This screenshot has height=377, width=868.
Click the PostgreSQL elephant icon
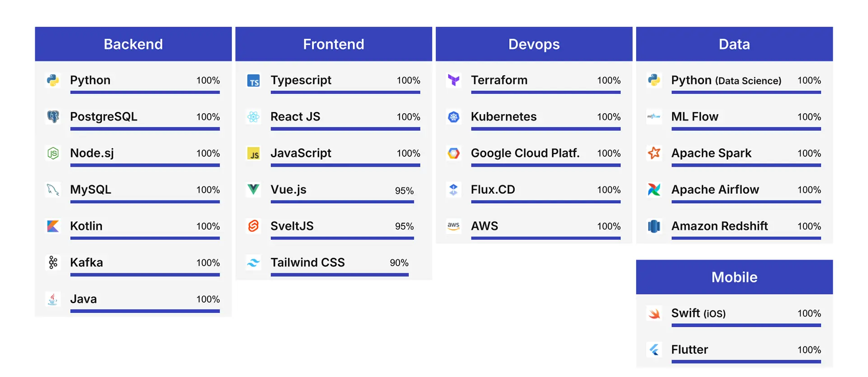tap(53, 117)
